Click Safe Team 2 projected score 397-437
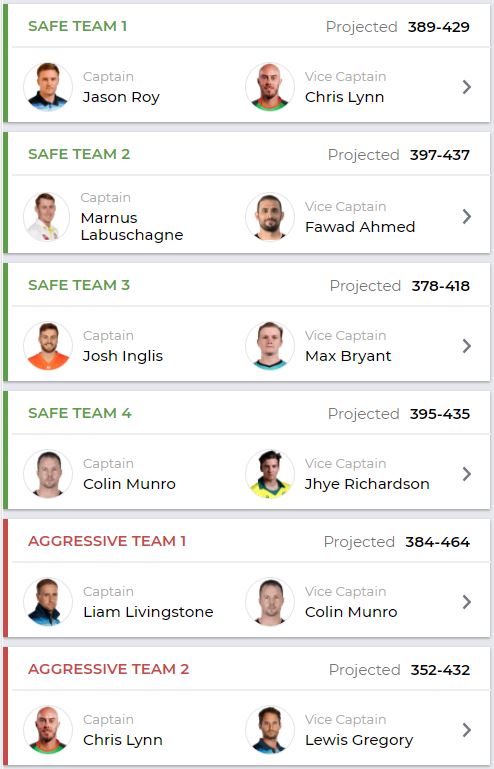 pyautogui.click(x=440, y=155)
